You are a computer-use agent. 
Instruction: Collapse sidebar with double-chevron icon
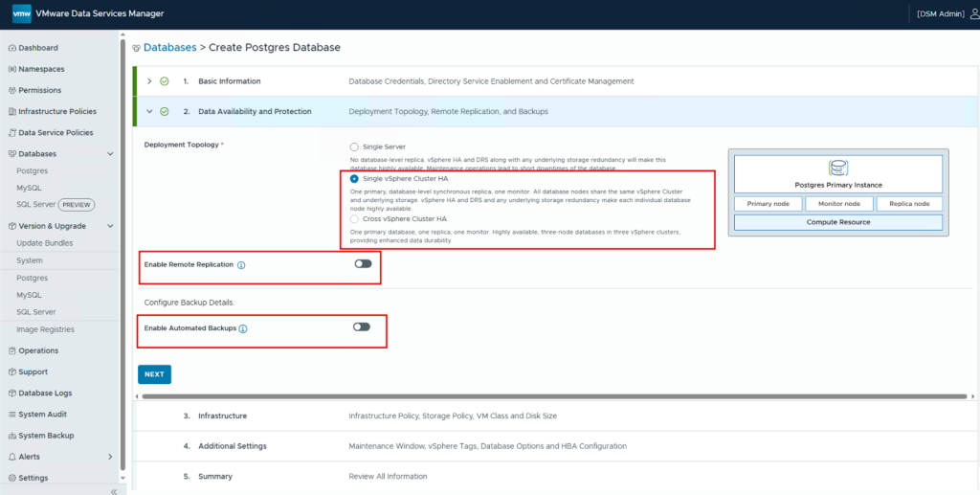tap(114, 491)
